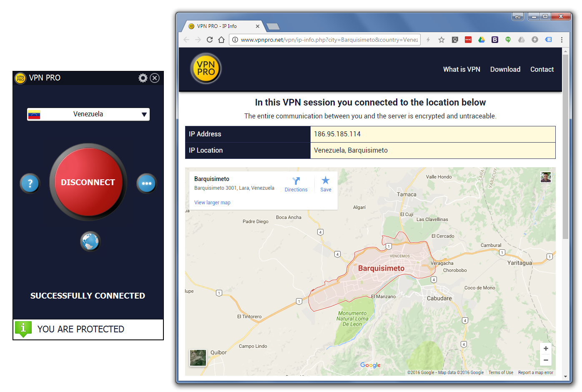Open the green Hangouts quote extension icon
The width and height of the screenshot is (582, 392).
[508, 40]
